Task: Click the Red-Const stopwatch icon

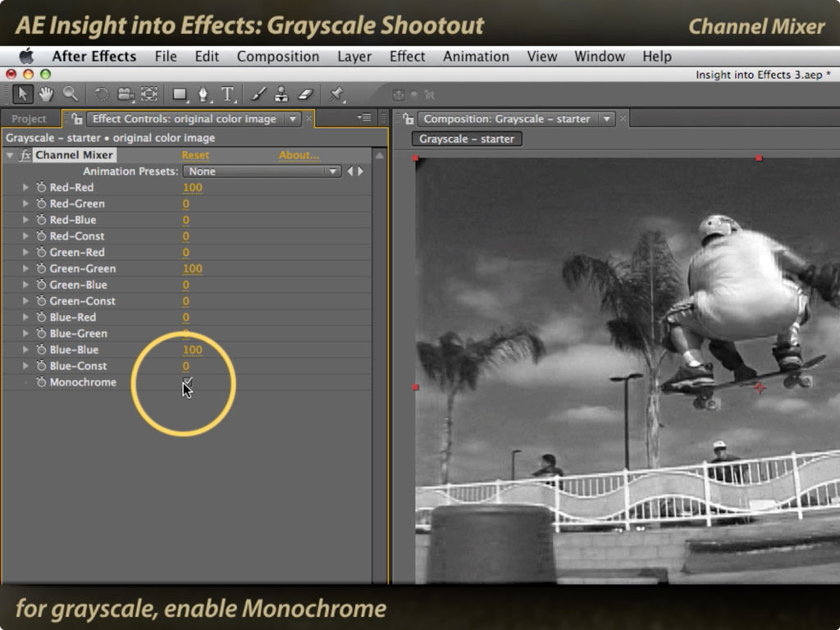Action: pyautogui.click(x=41, y=235)
